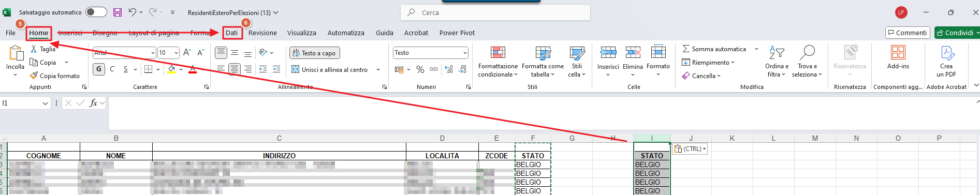Open the font size 10 dropdown
This screenshot has height=195, width=980.
click(x=176, y=53)
